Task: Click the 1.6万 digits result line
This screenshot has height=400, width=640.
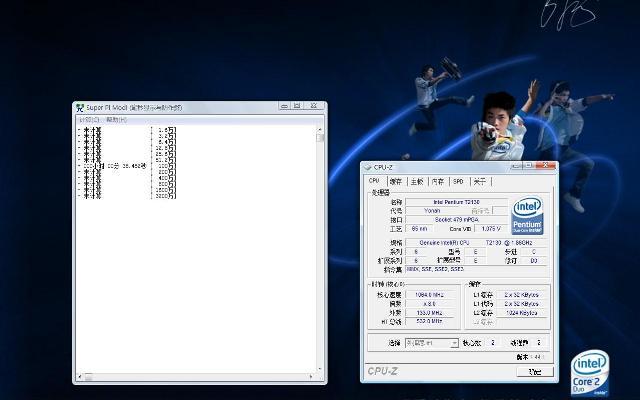Action: [x=130, y=130]
